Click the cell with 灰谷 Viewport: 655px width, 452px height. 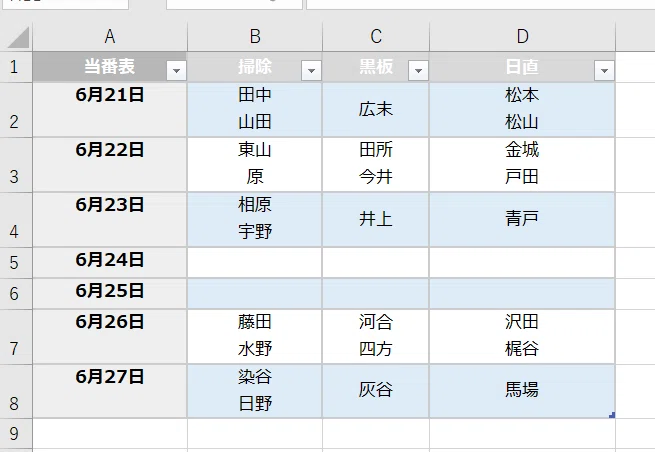pyautogui.click(x=376, y=391)
